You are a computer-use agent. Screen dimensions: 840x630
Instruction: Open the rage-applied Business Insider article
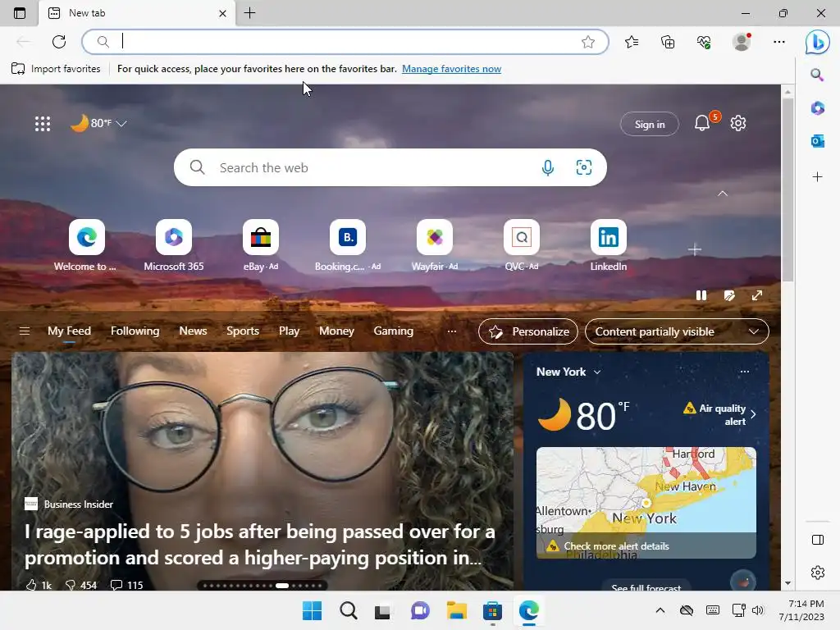(x=260, y=545)
